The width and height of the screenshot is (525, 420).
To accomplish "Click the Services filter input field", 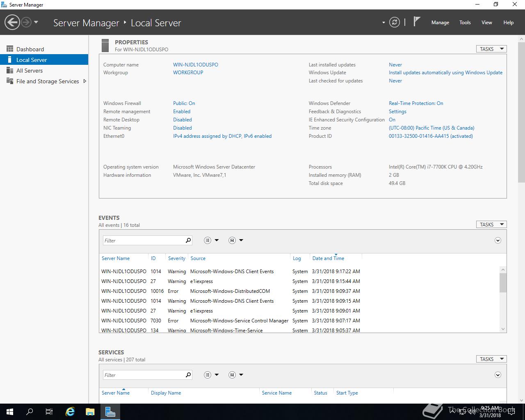I will click(x=144, y=375).
